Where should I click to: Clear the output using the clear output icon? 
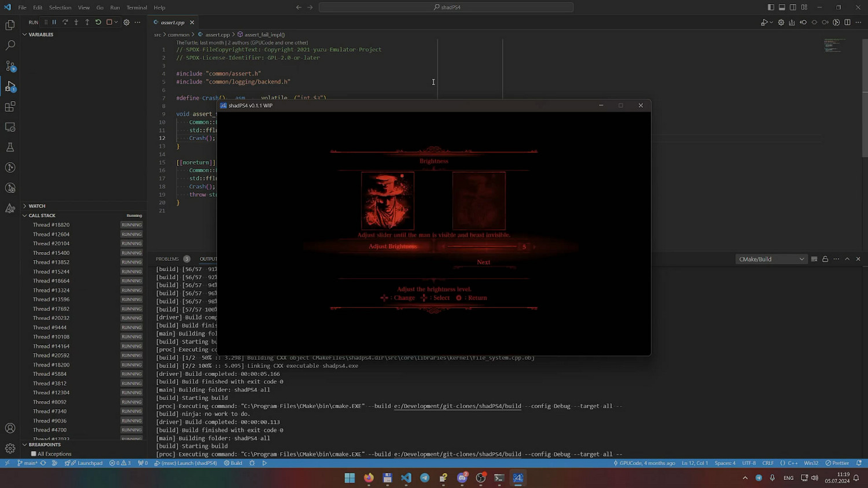pyautogui.click(x=814, y=259)
